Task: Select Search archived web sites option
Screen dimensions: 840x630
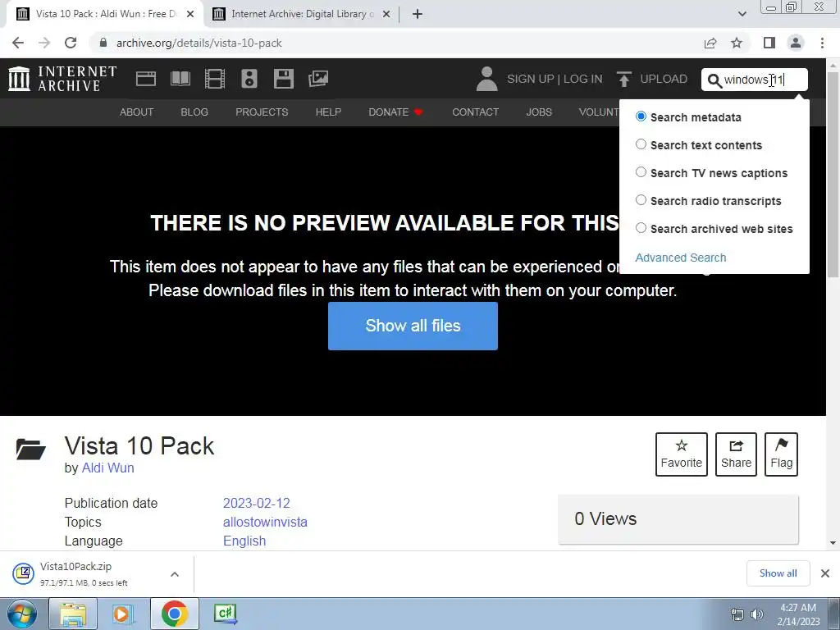Action: [x=641, y=228]
